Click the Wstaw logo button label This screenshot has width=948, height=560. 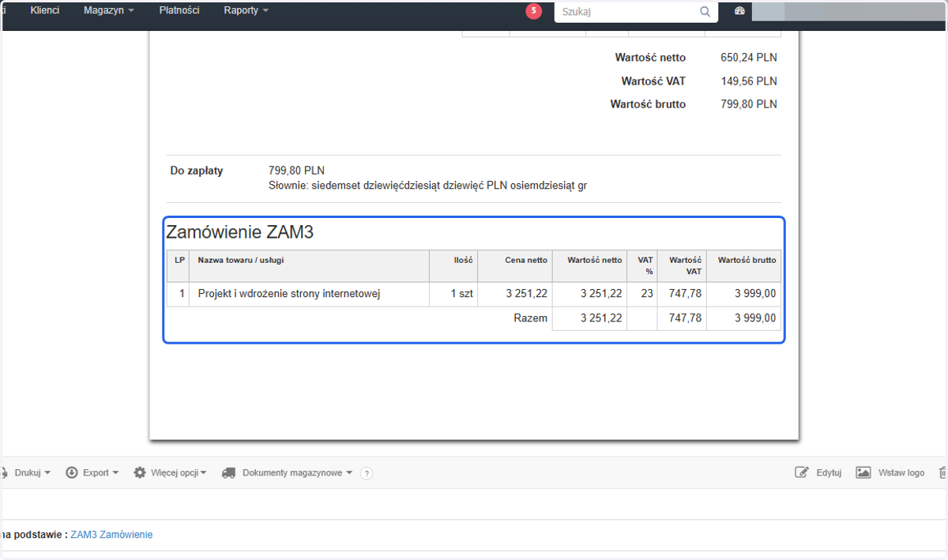click(901, 472)
